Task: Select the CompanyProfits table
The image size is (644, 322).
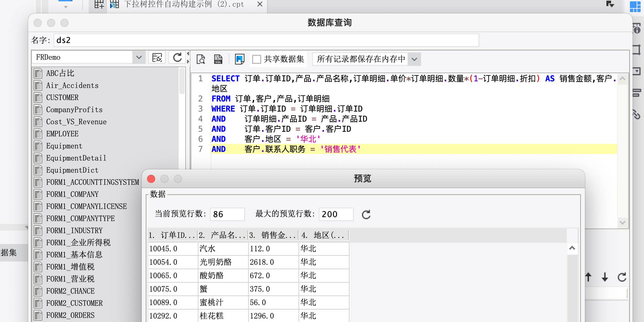Action: click(x=106, y=110)
